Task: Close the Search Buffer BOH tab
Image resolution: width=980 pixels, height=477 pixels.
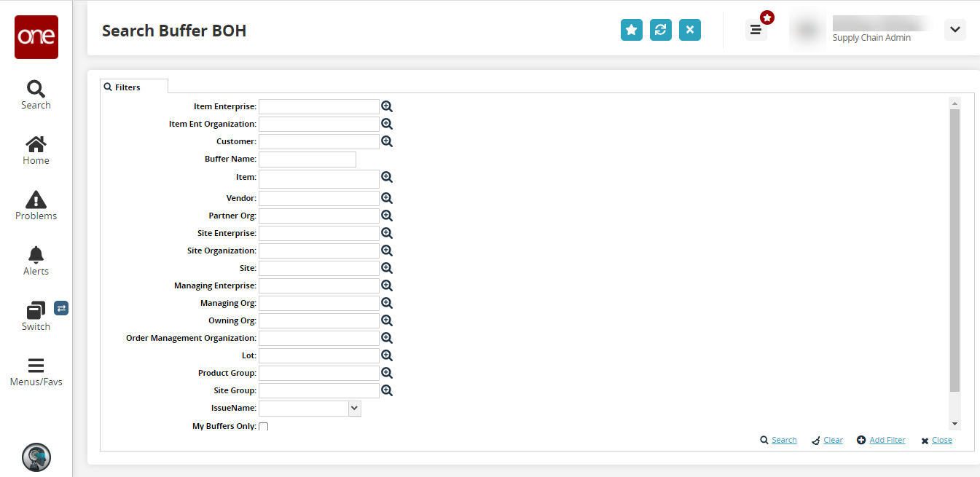Action: pos(690,30)
